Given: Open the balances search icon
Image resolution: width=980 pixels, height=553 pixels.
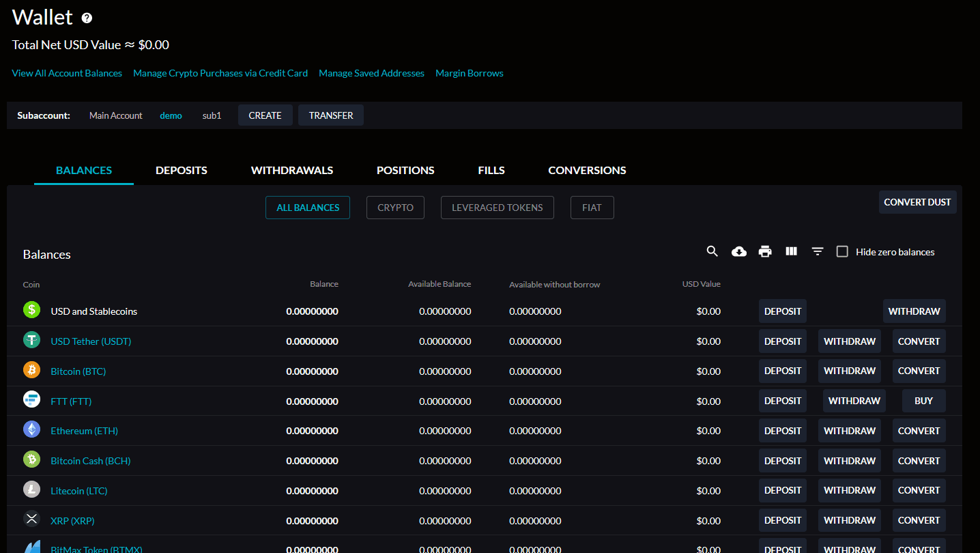Looking at the screenshot, I should [x=712, y=252].
